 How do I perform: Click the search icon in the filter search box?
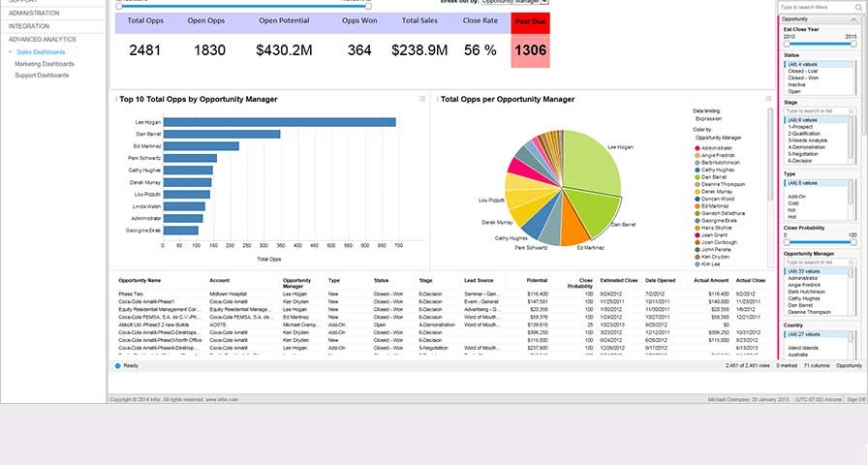tap(857, 8)
